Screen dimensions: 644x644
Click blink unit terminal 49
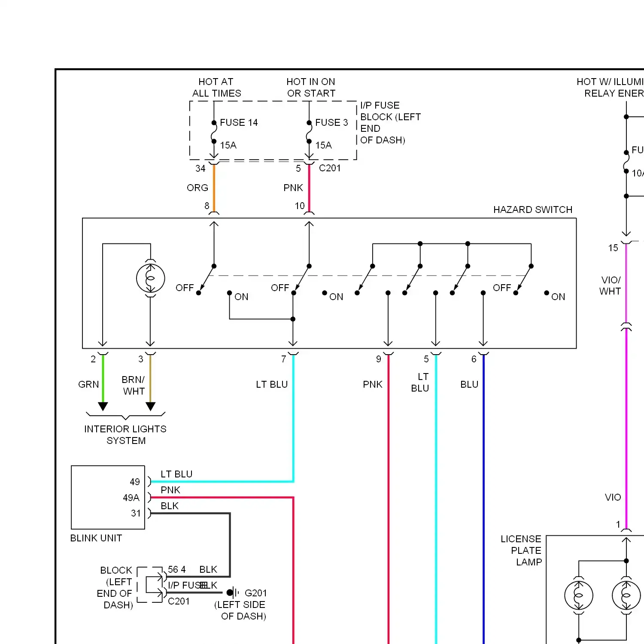(135, 482)
